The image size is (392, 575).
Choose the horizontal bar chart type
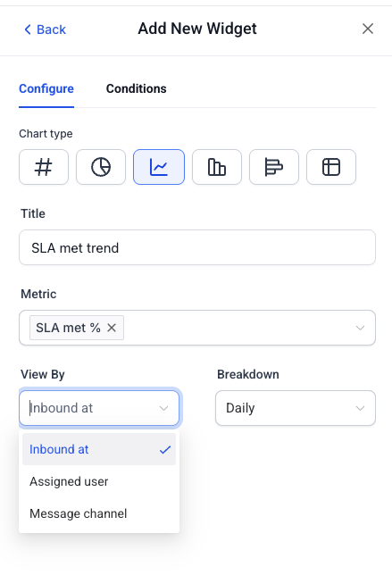[x=274, y=167]
